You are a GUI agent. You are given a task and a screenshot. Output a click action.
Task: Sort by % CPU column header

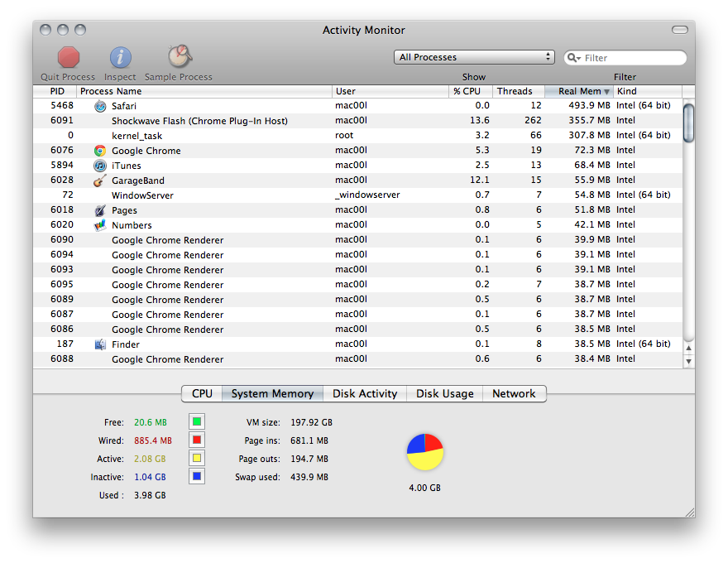(471, 91)
